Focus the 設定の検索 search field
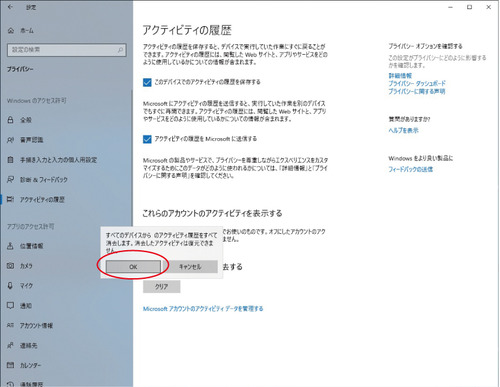The width and height of the screenshot is (500, 387). 67,50
